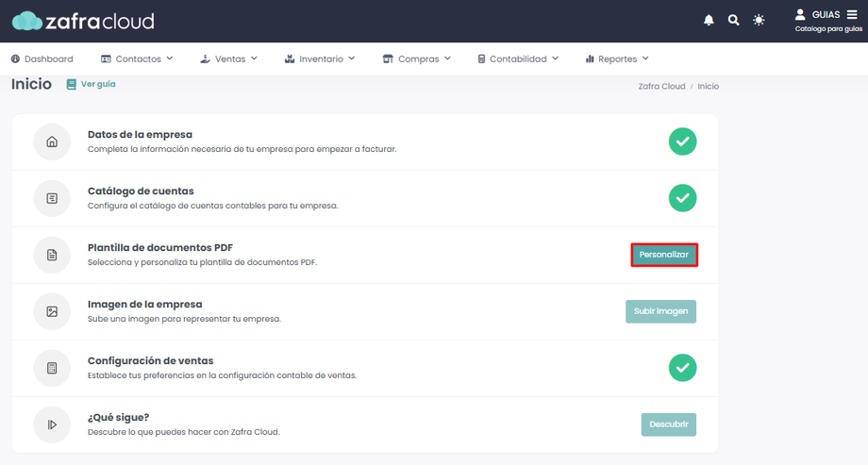Expand the Inventario dropdown chevron
Image resolution: width=868 pixels, height=465 pixels.
[352, 58]
